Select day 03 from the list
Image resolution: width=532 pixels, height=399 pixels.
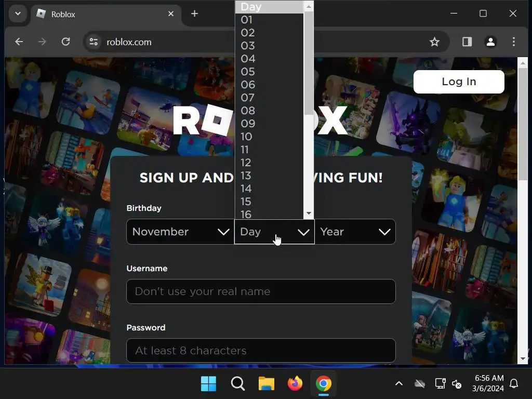[269, 46]
